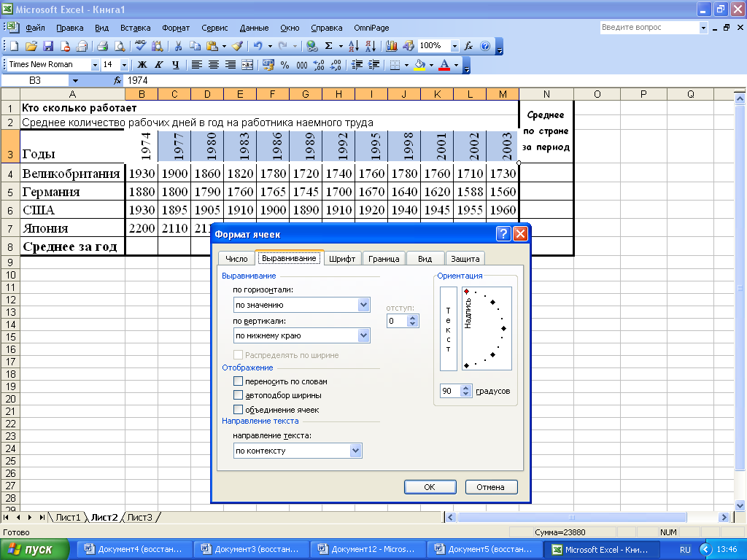
Task: Switch to the 'Число' tab
Action: coord(236,259)
